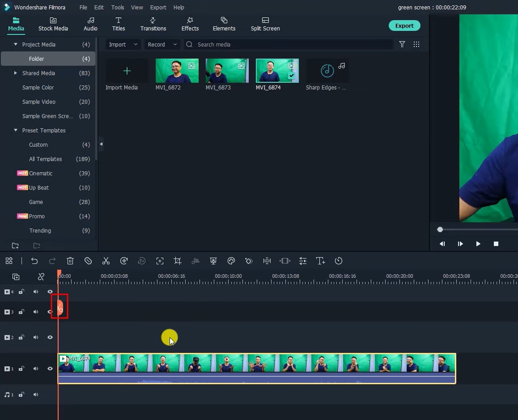The width and height of the screenshot is (518, 420).
Task: Click the preview progress slider handle
Action: click(x=440, y=229)
